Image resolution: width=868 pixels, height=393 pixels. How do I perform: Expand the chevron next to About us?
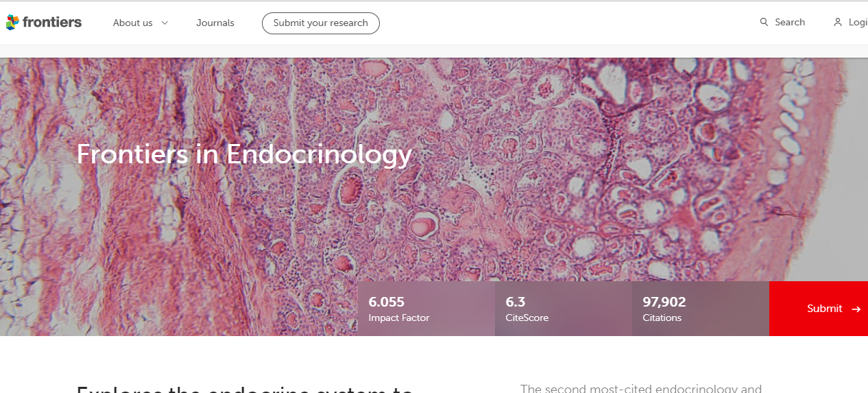click(165, 23)
